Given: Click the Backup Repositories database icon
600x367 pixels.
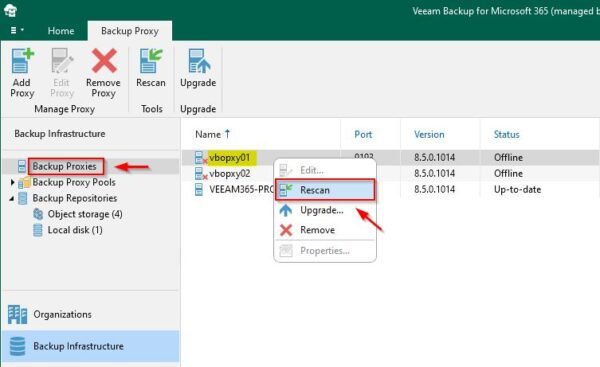Looking at the screenshot, I should click(23, 198).
